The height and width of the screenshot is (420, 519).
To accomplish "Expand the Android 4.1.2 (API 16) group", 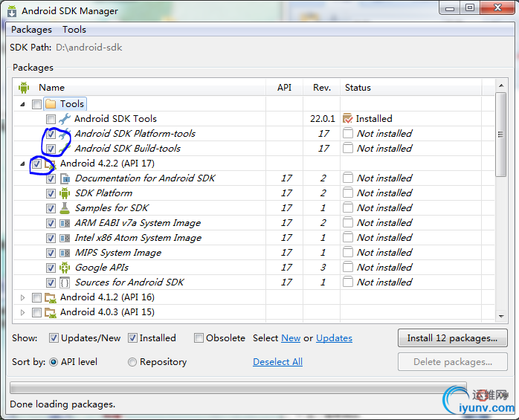I will [22, 297].
